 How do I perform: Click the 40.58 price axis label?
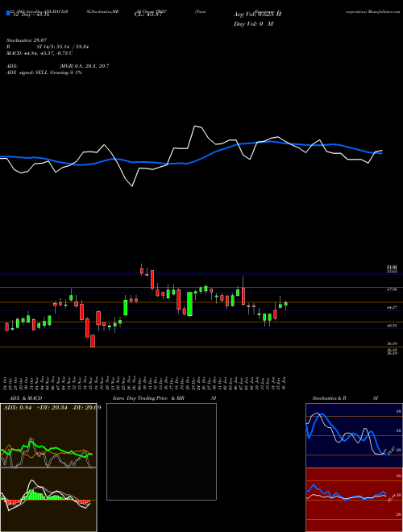(392, 326)
